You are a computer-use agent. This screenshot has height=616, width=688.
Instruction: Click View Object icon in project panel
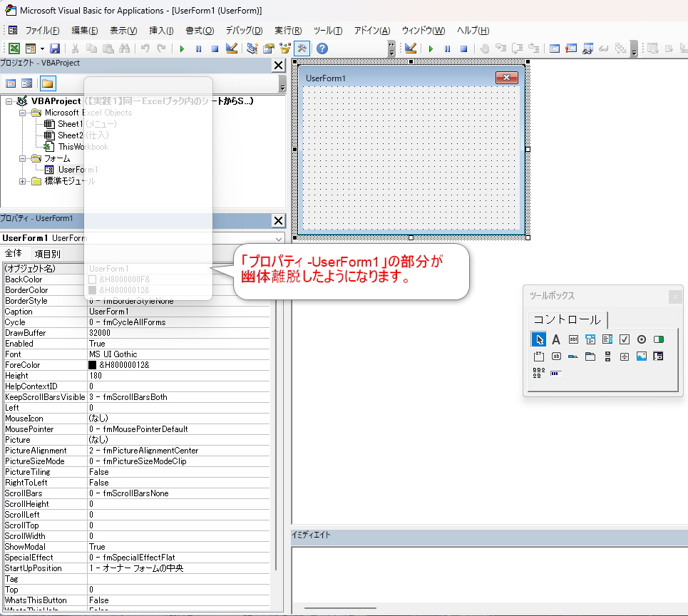pos(27,83)
